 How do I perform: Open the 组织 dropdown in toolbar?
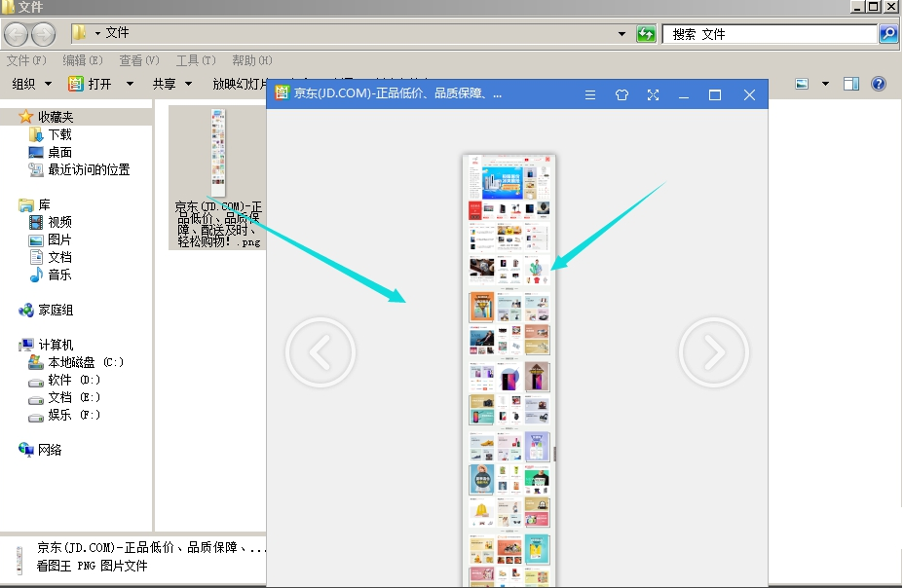click(31, 84)
